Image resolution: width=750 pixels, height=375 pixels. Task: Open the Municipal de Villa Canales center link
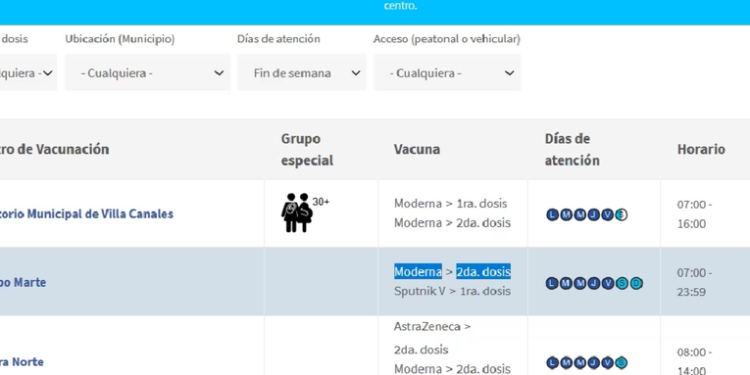coord(87,213)
